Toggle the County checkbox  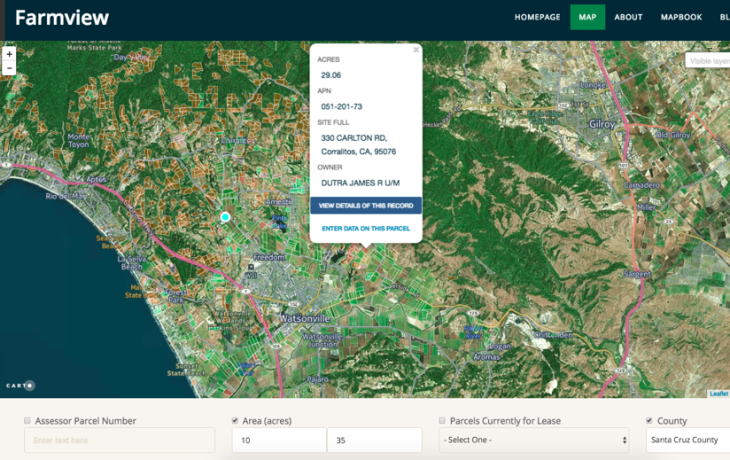click(x=649, y=420)
